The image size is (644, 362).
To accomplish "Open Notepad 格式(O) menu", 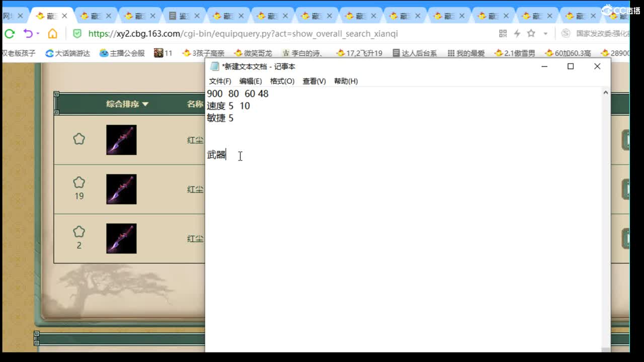I will point(282,81).
